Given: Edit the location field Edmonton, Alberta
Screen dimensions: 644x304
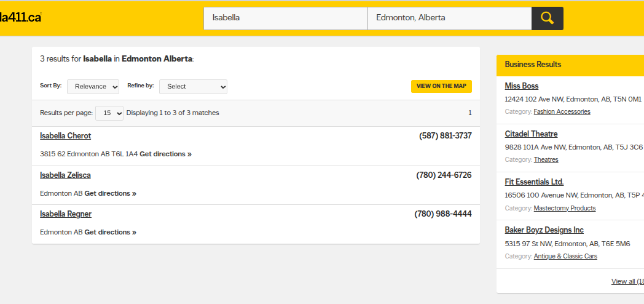Looking at the screenshot, I should click(x=449, y=18).
